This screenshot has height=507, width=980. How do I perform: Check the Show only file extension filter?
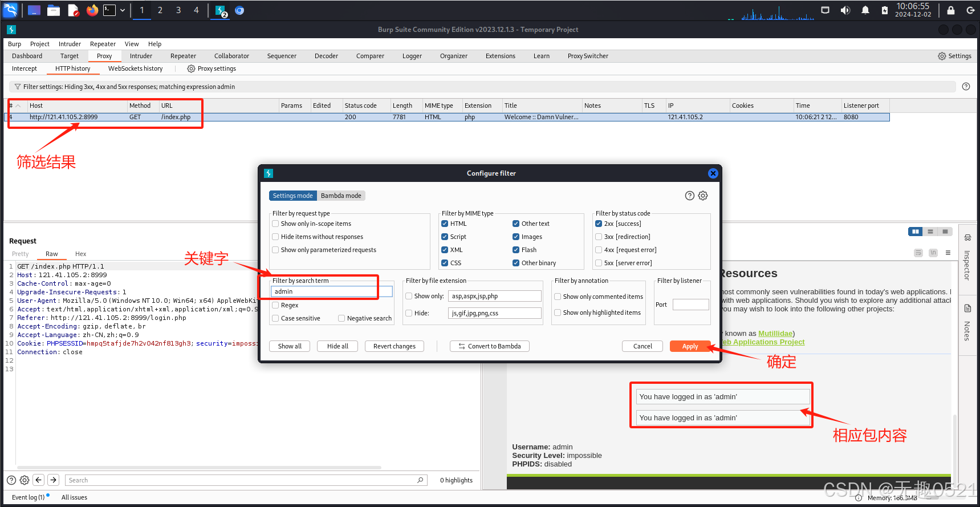[x=409, y=296]
